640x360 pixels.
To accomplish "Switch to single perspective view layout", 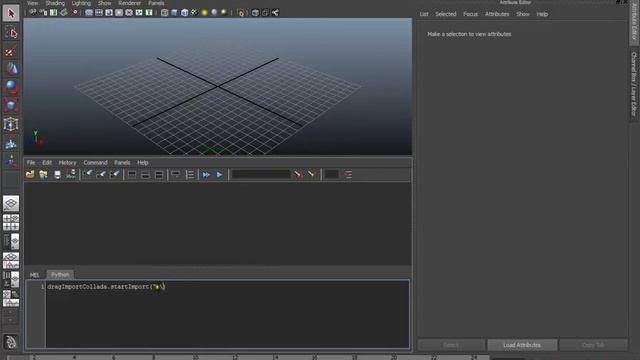I will click(11, 203).
